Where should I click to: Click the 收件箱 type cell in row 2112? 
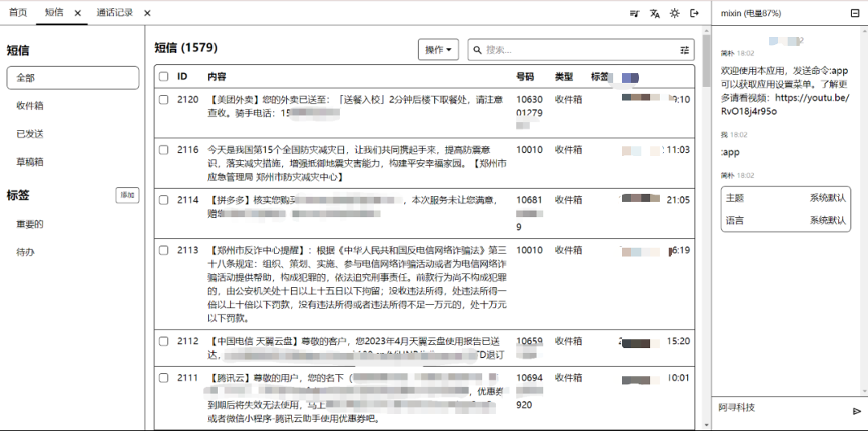[568, 341]
